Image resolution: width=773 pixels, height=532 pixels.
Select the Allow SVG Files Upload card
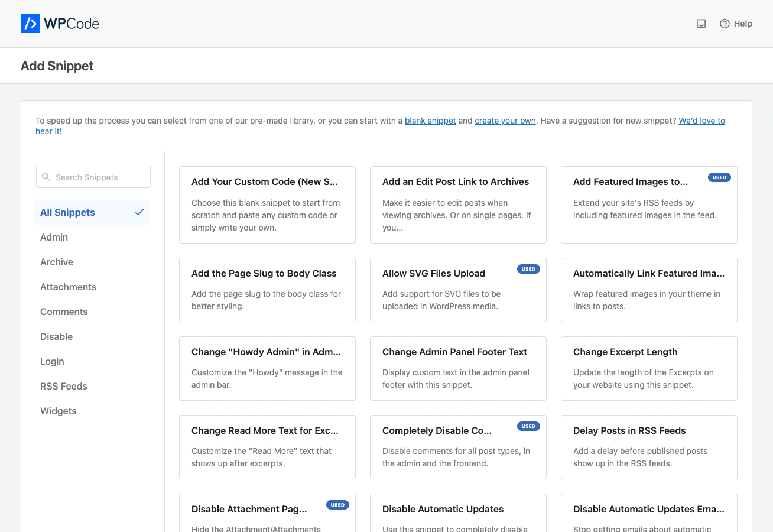click(x=458, y=290)
